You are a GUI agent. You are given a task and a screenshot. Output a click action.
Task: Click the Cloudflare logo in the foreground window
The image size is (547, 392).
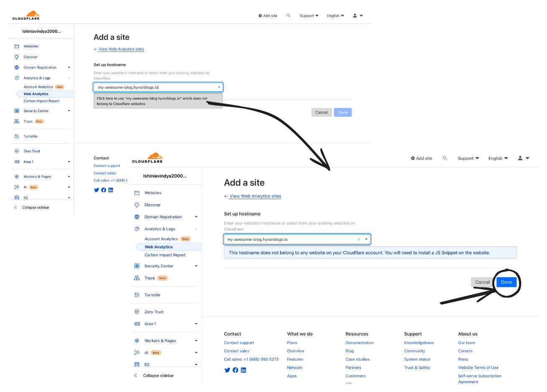(x=148, y=158)
